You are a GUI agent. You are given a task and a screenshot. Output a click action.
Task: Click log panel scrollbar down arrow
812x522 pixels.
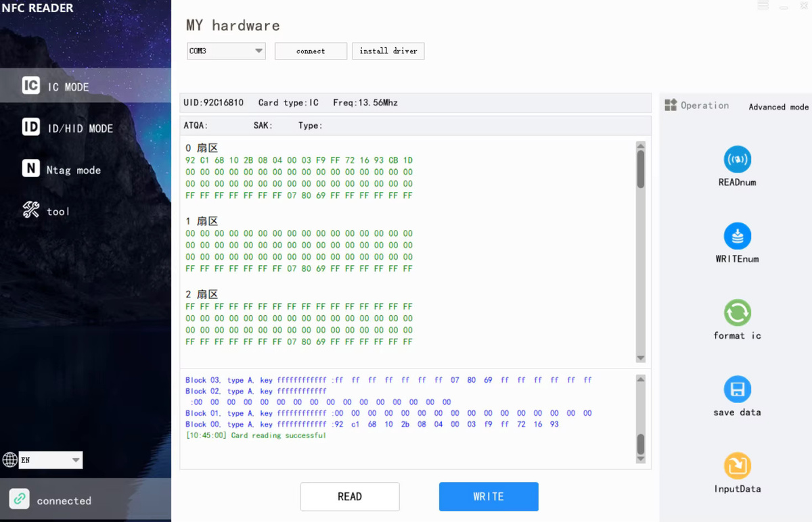pyautogui.click(x=641, y=459)
